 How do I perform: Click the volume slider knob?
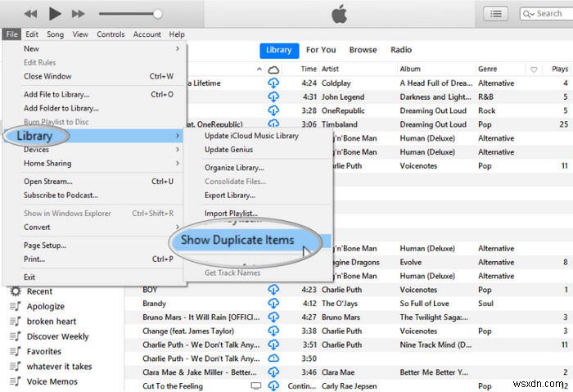(157, 14)
